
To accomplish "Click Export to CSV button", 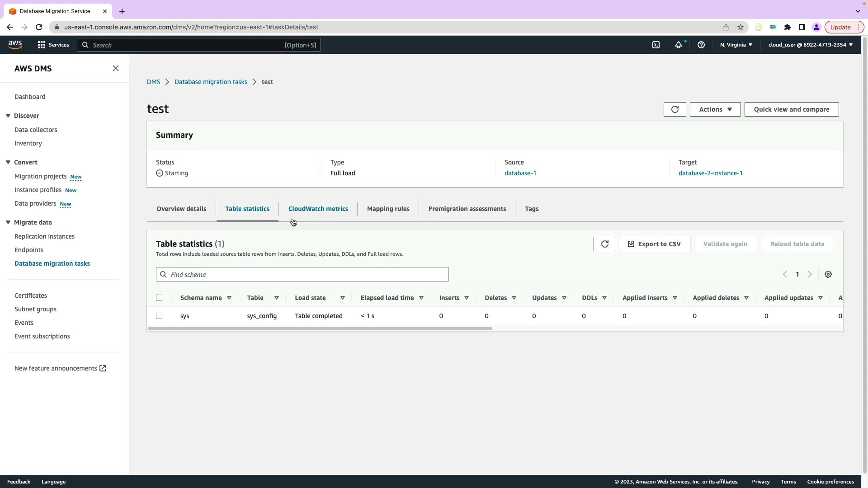I will pos(655,244).
